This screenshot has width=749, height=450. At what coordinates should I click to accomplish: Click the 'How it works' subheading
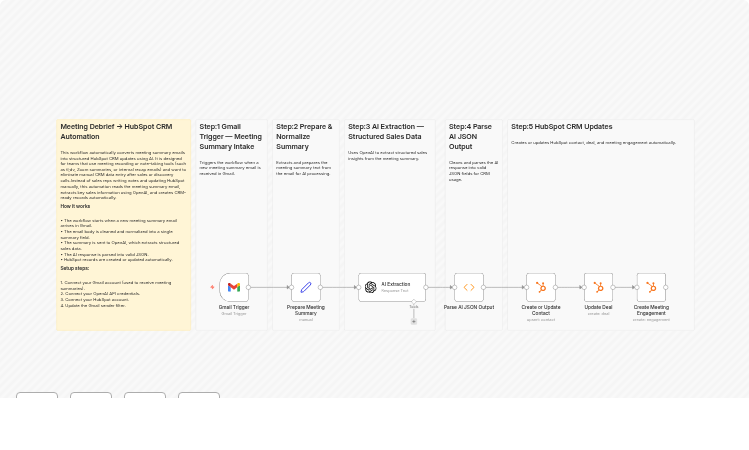pyautogui.click(x=75, y=206)
